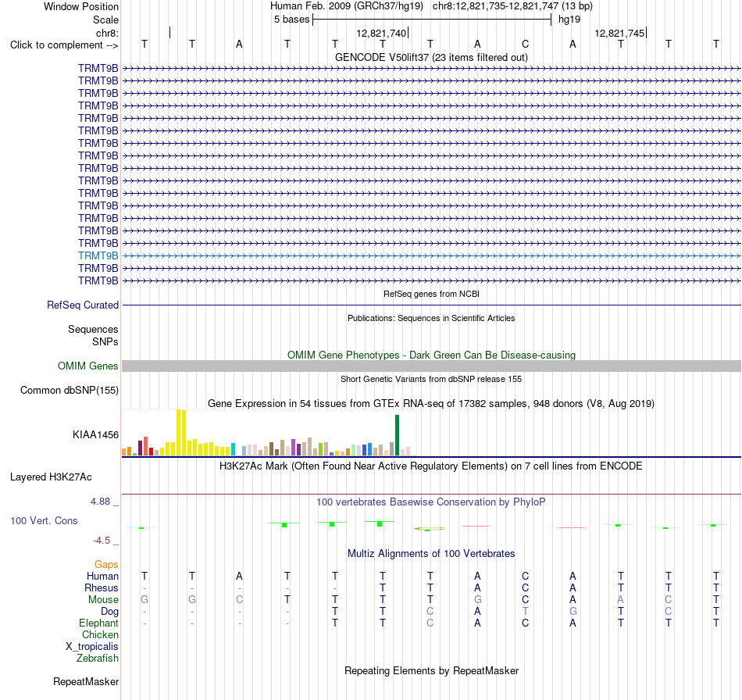Click the GENCODE V50lift37 track title
Image resolution: width=742 pixels, height=700 pixels.
pyautogui.click(x=431, y=57)
